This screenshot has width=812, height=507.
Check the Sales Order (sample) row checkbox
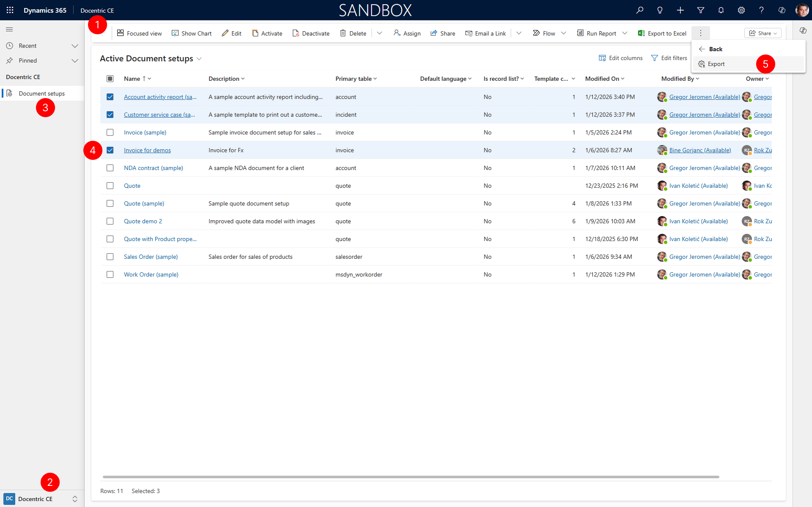click(x=110, y=257)
